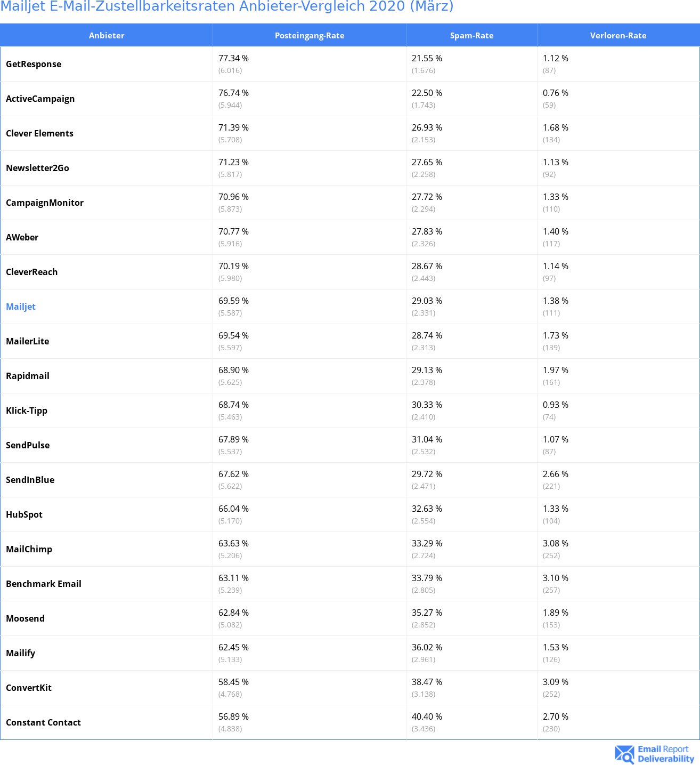Open the Mailjet provider link

(21, 307)
